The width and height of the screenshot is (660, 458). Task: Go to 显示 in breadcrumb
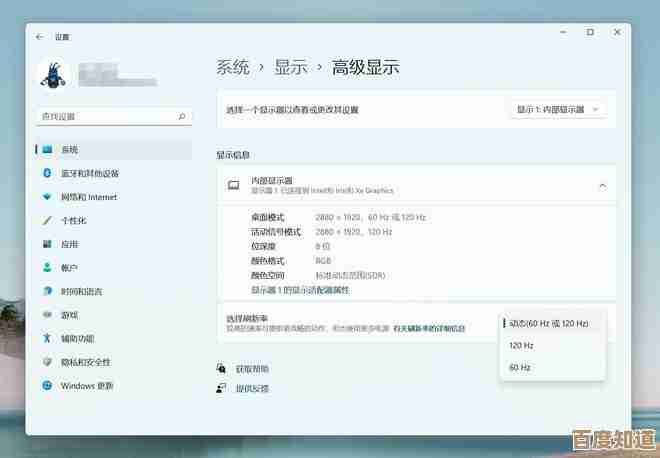291,67
